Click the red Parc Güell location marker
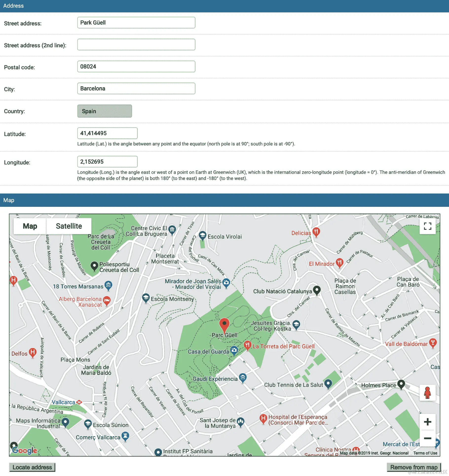449x476 pixels. coord(224,325)
